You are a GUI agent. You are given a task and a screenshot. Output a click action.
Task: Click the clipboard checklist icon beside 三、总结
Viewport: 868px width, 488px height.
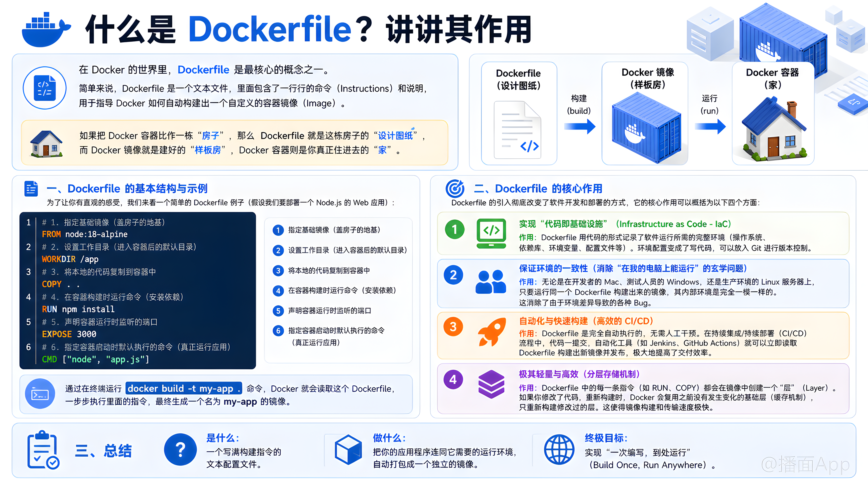click(43, 450)
